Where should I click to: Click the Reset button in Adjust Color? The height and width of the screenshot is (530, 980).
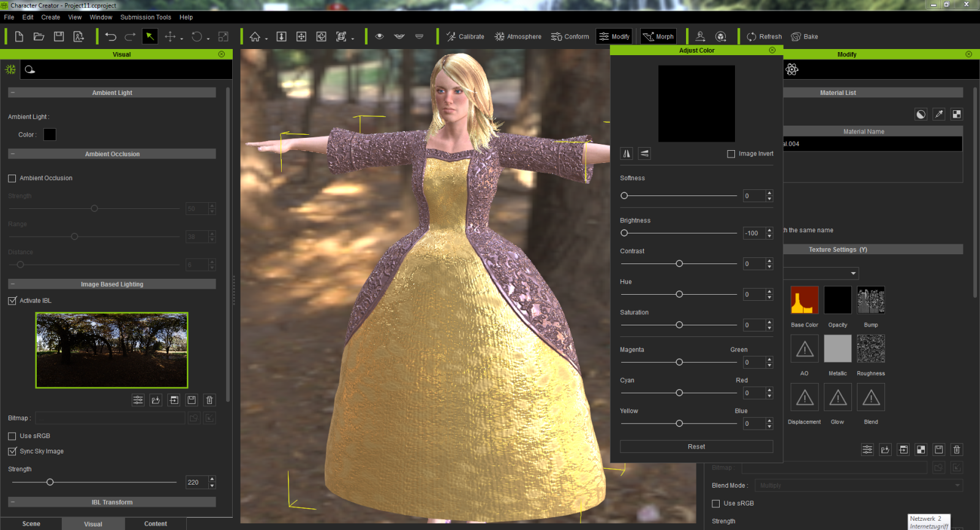[696, 447]
